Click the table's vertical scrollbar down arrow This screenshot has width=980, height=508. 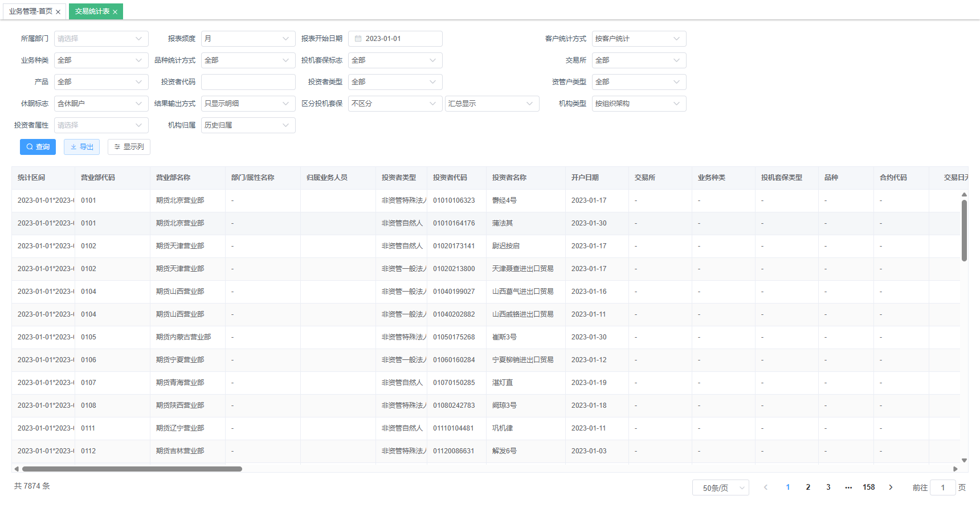click(x=964, y=460)
